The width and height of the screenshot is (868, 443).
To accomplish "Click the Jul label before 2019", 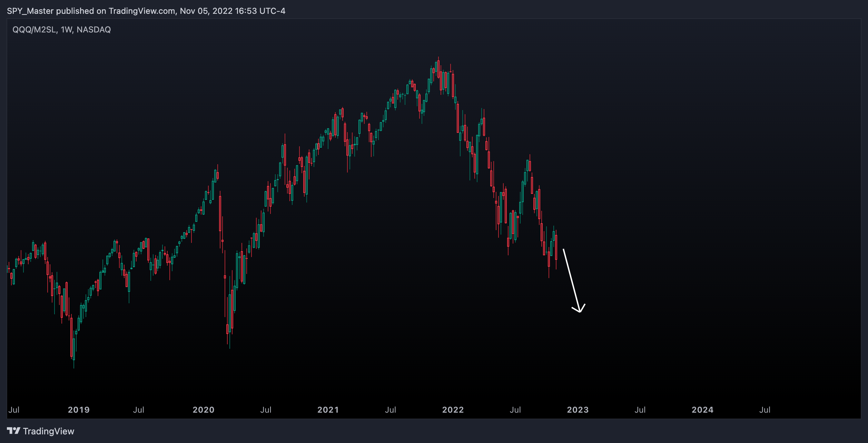I will coord(14,410).
